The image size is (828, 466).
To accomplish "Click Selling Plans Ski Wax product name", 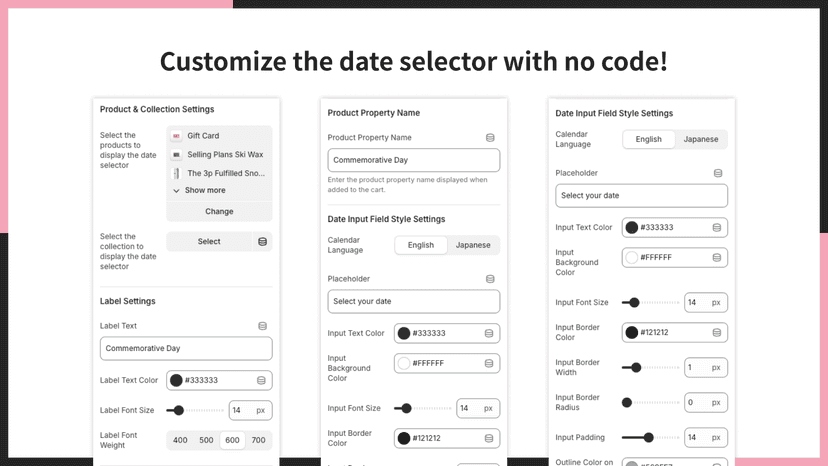I will point(225,155).
